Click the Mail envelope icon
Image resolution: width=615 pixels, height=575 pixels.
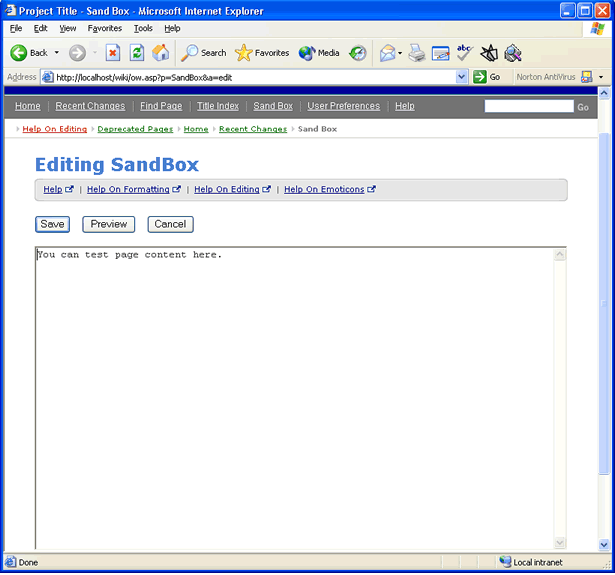(x=387, y=53)
